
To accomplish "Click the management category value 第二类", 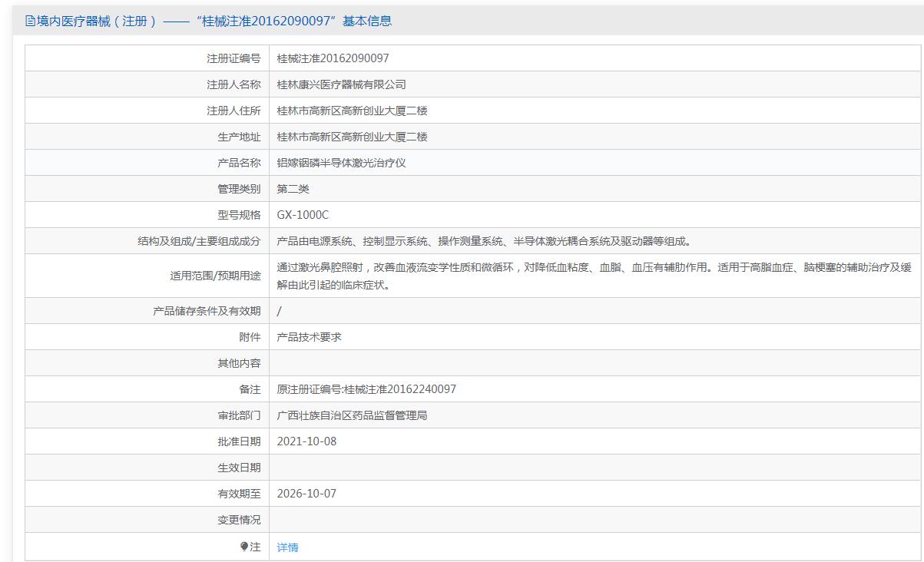I will tap(293, 189).
